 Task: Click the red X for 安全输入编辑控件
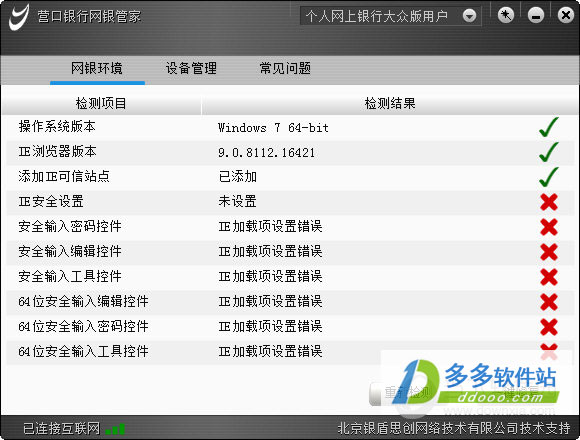pos(549,252)
